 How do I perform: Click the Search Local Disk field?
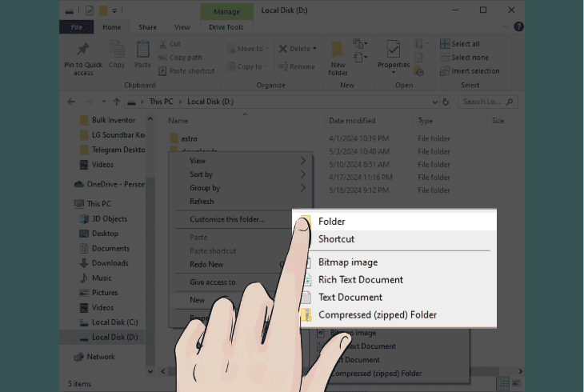(488, 102)
